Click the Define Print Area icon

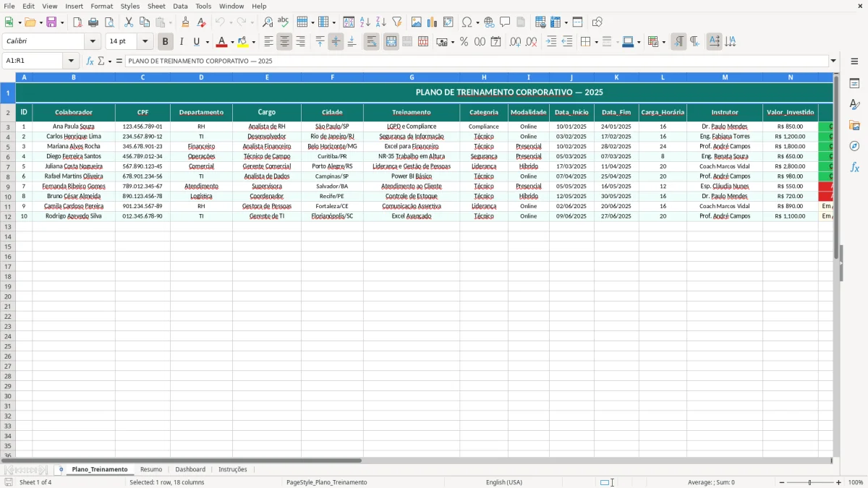(x=540, y=22)
